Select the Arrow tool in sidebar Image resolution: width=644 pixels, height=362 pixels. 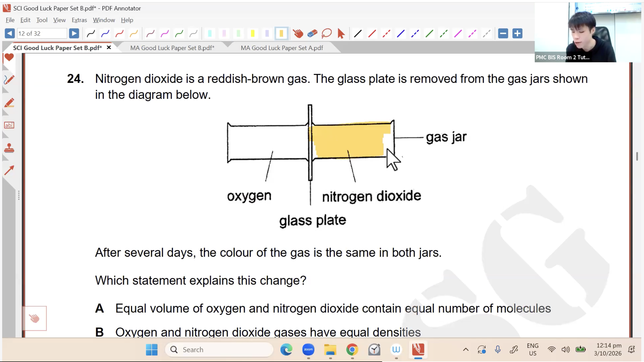9,170
